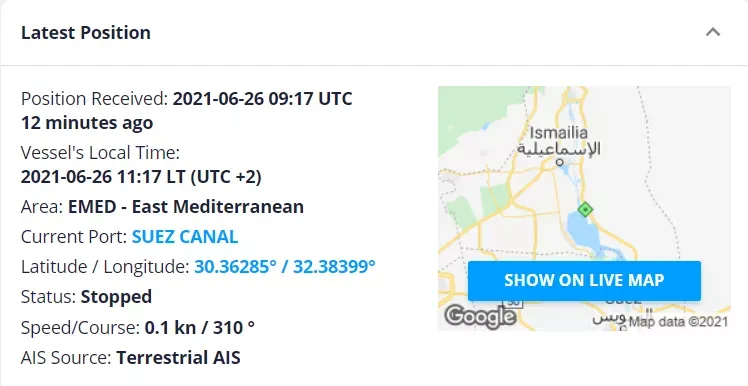Viewport: 748px width, 386px height.
Task: Click the EMED - East Mediterranean area text
Action: point(186,207)
